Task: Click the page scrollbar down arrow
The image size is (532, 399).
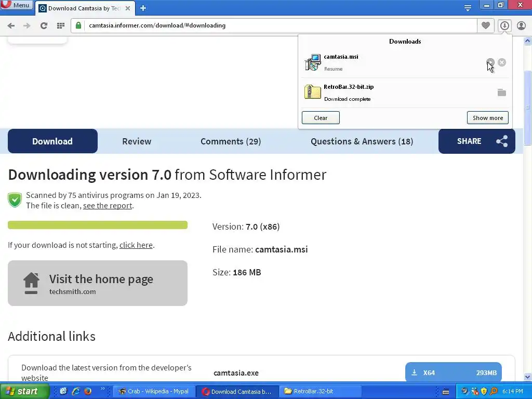Action: [528, 377]
